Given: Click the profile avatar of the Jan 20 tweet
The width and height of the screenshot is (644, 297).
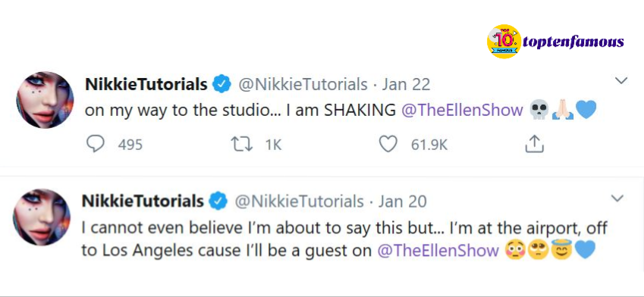Looking at the screenshot, I should (42, 217).
